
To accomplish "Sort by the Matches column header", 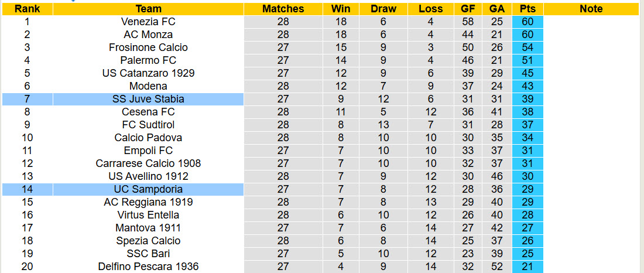I will [x=283, y=9].
